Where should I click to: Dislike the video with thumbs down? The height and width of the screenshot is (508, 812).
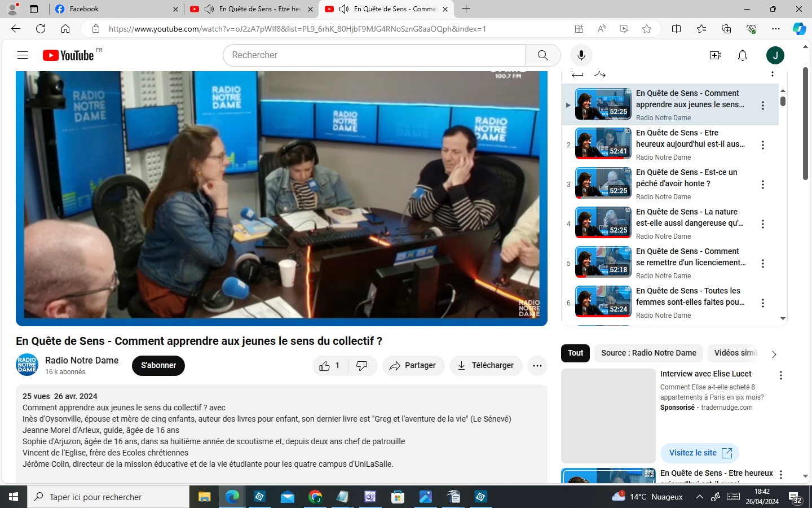click(x=362, y=366)
